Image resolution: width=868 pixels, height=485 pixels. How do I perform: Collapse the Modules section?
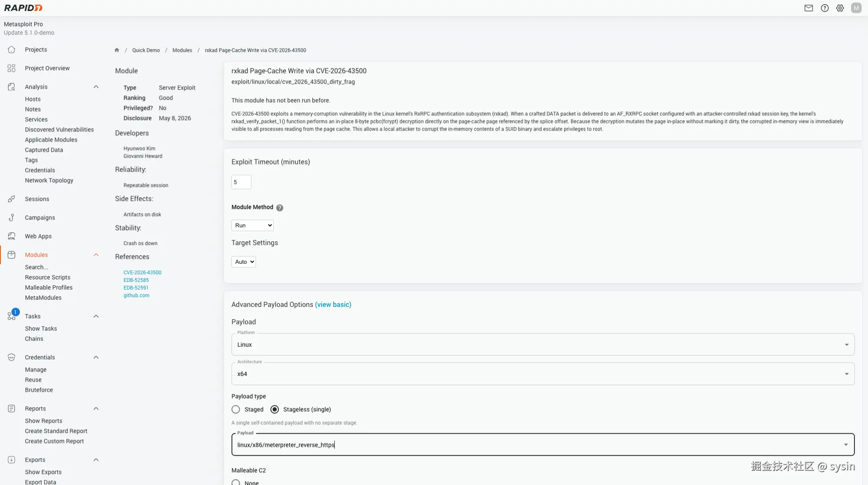pyautogui.click(x=96, y=255)
